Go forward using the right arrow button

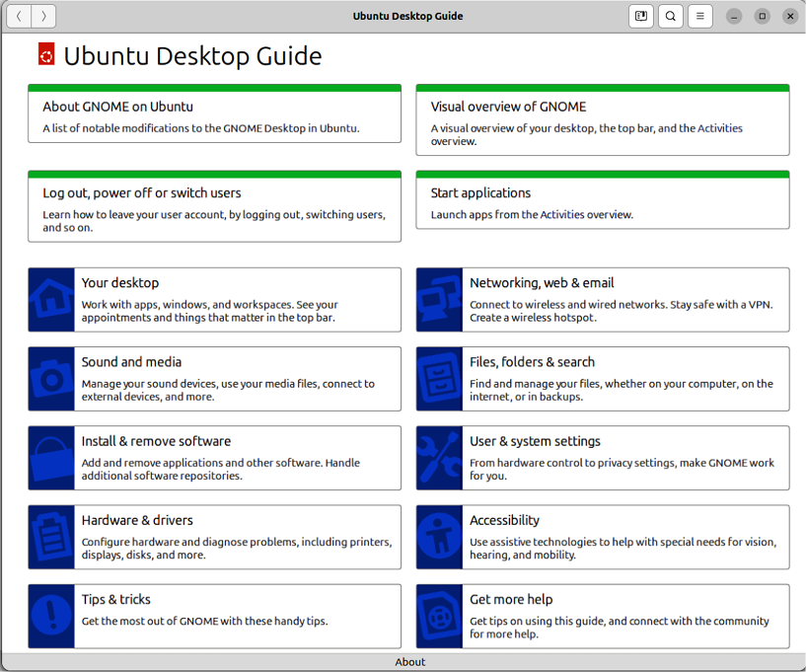[x=44, y=16]
